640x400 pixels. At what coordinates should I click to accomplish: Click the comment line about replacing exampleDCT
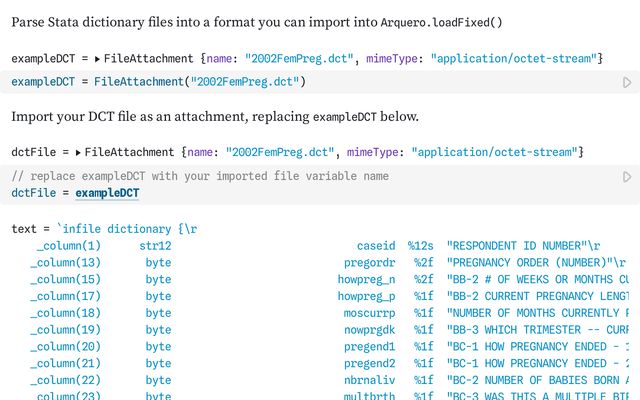[x=200, y=176]
